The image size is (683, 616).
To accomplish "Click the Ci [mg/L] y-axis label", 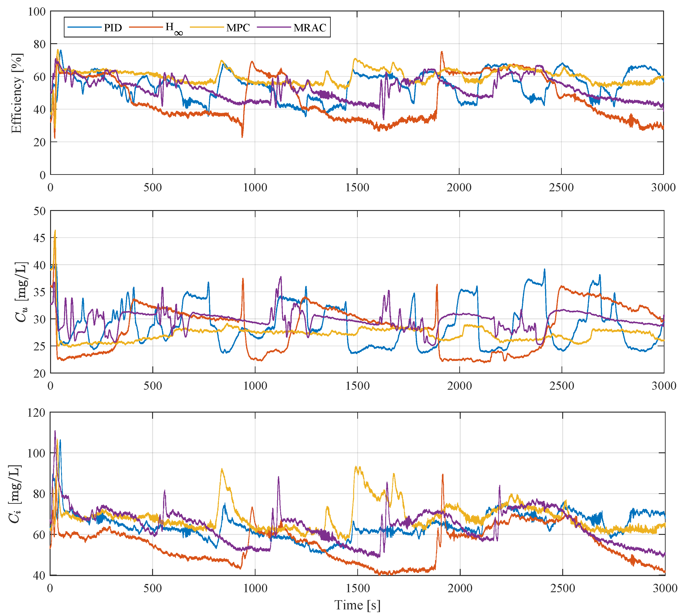I will point(15,494).
